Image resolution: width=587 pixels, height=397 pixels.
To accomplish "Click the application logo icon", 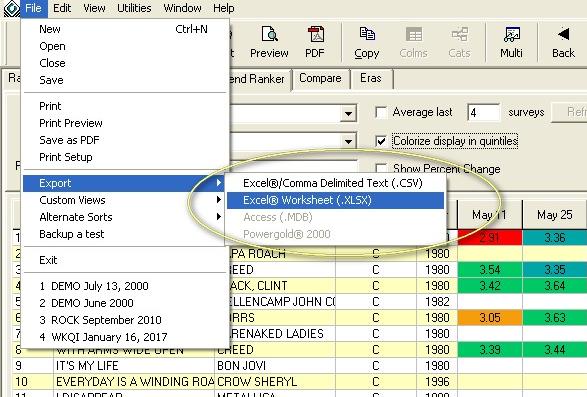I will coord(11,8).
